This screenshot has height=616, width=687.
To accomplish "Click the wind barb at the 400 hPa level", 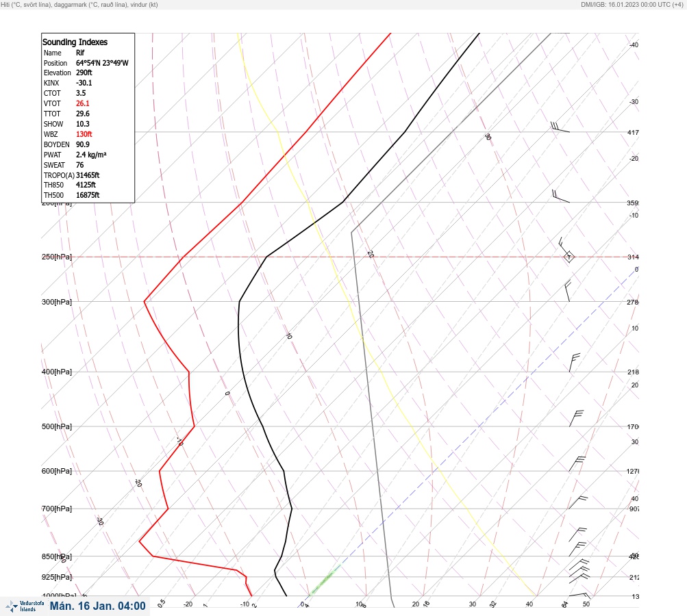I will click(x=574, y=363).
